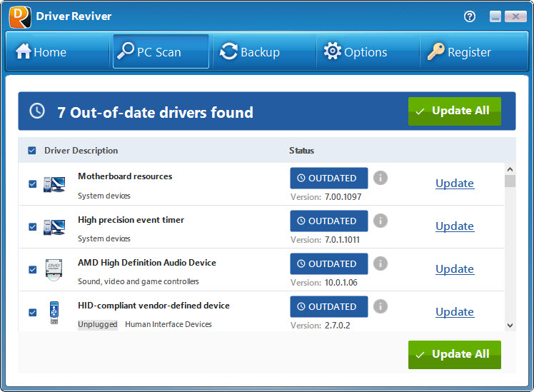Update the Motherboard resources driver

click(455, 184)
